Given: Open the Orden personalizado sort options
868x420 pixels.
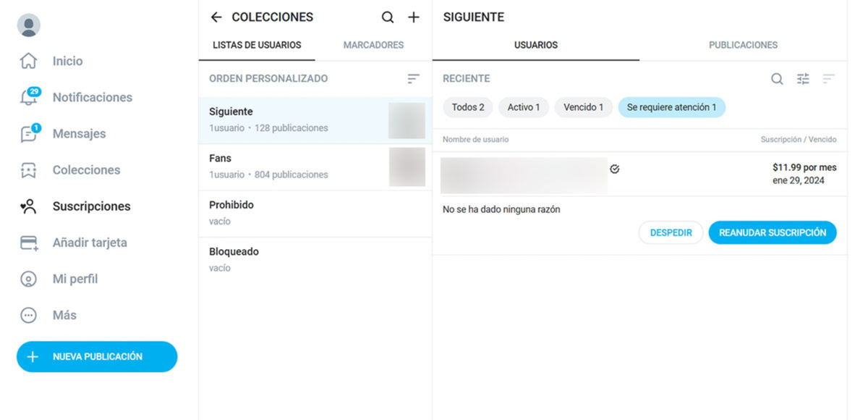Looking at the screenshot, I should pos(412,79).
